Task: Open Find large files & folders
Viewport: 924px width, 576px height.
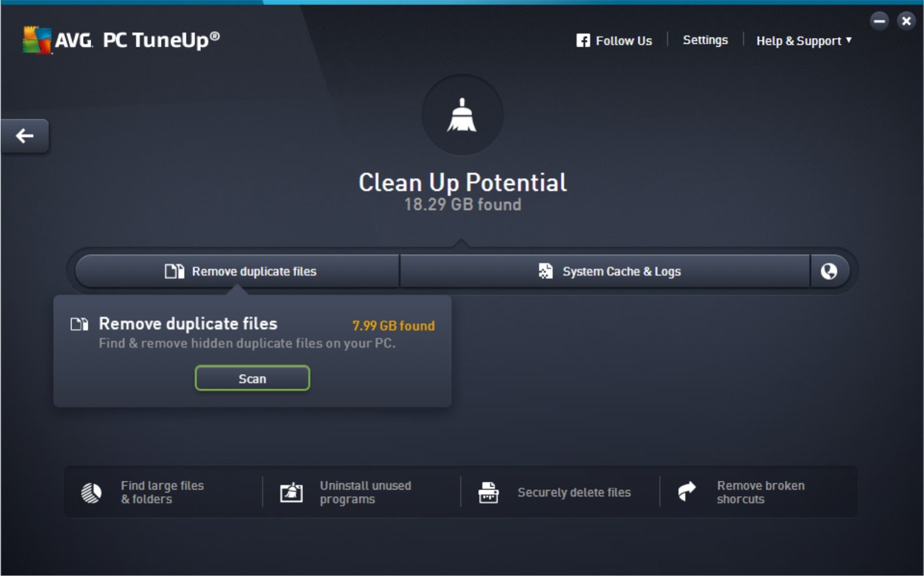Action: pos(163,492)
